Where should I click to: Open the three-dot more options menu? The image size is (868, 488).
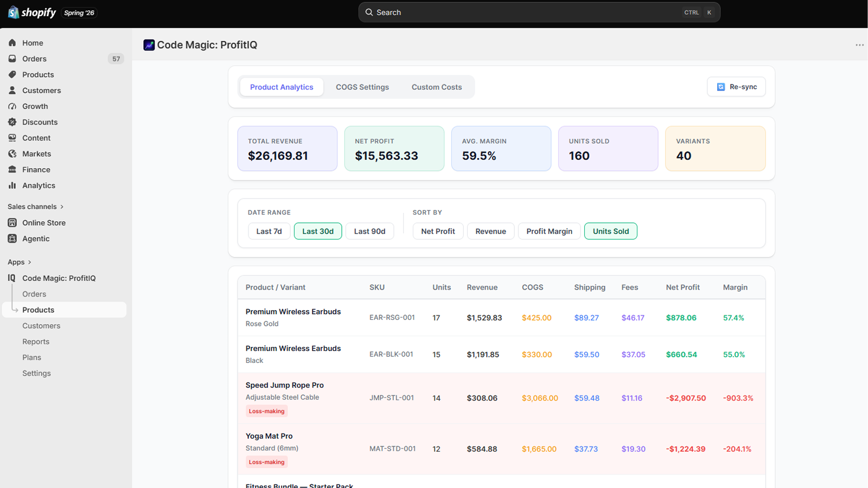pyautogui.click(x=859, y=45)
